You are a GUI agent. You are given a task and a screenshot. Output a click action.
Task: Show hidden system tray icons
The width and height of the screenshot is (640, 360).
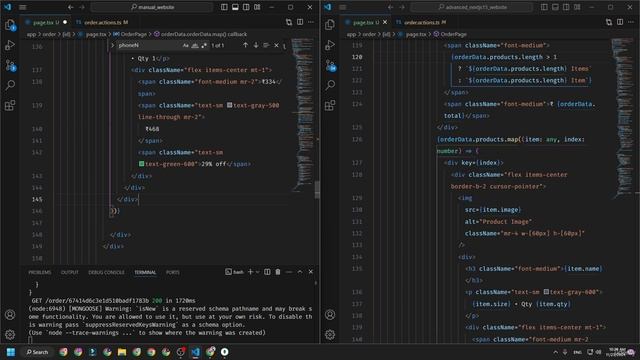(x=556, y=352)
